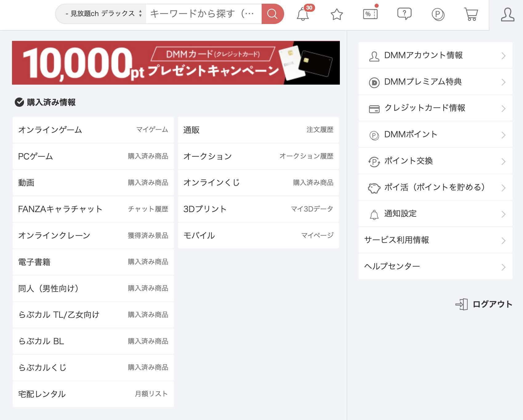Click the DMMプレミアム特典 badge icon
The image size is (523, 420).
pos(374,83)
